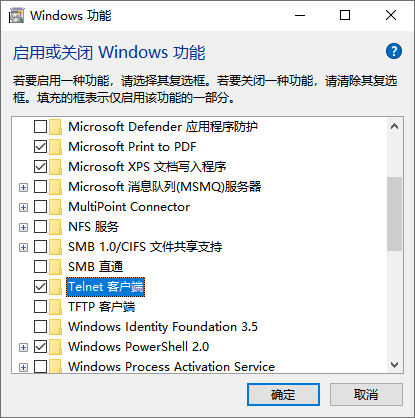Select the Microsoft Print to PDF folder icon

pyautogui.click(x=55, y=147)
